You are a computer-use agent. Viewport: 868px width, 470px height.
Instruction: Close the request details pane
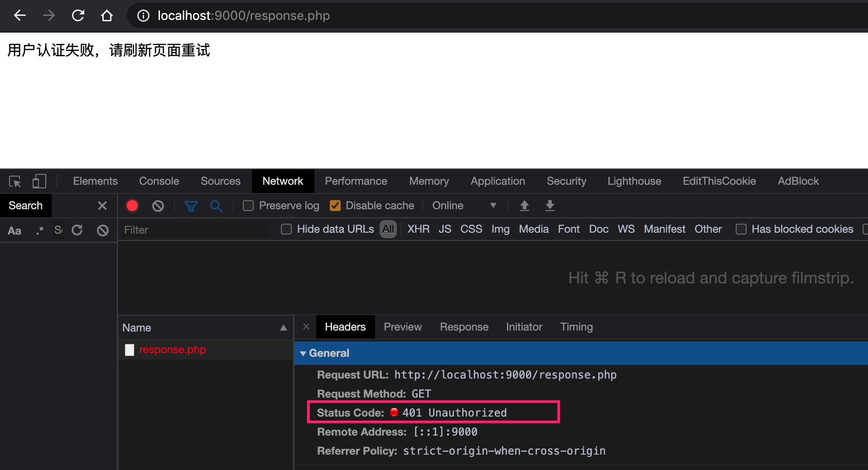click(306, 326)
